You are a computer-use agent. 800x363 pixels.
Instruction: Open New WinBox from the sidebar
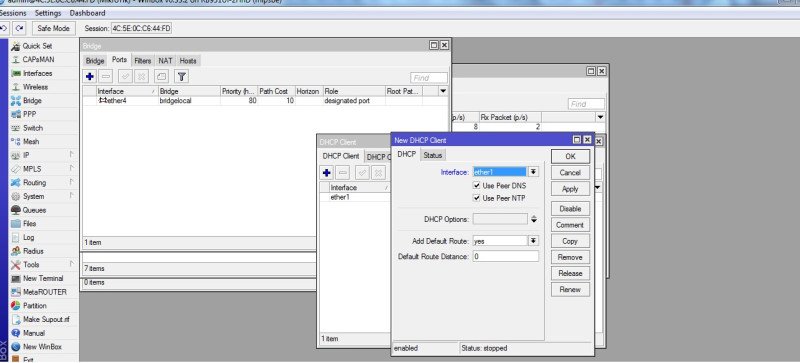click(42, 347)
